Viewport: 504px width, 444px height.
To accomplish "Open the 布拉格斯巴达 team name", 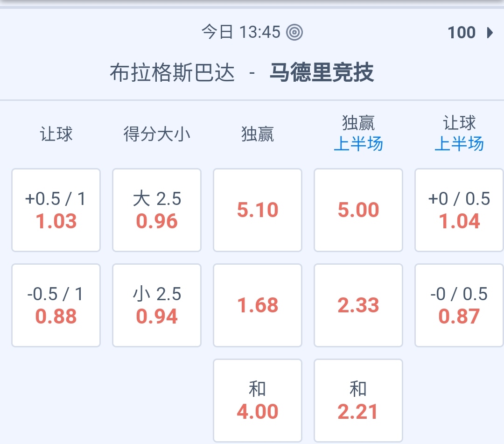I will tap(172, 73).
